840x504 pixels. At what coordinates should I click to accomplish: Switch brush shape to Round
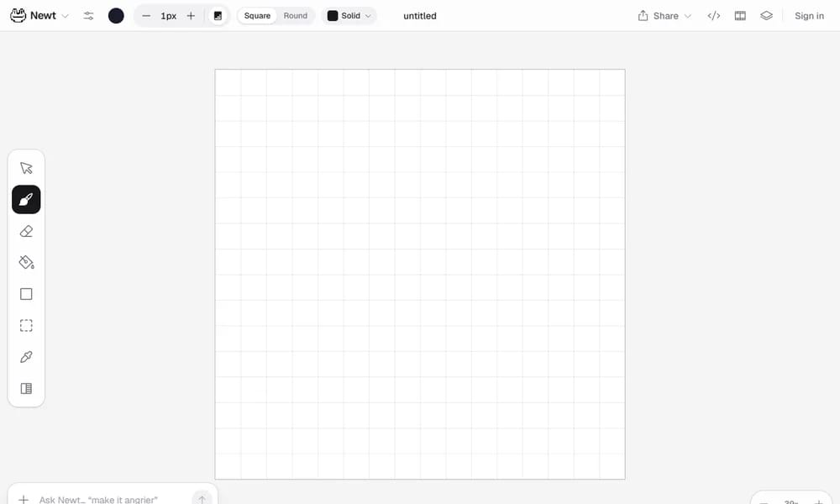point(295,16)
